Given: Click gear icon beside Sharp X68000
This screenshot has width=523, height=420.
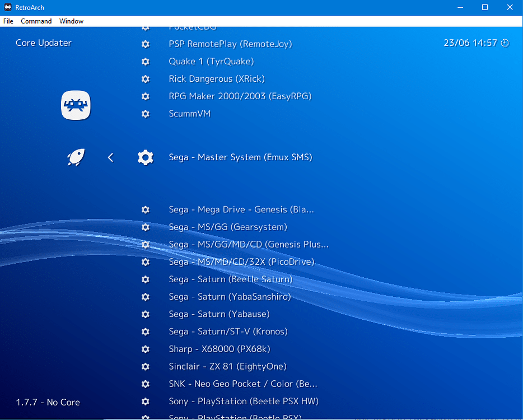Looking at the screenshot, I should tap(146, 349).
